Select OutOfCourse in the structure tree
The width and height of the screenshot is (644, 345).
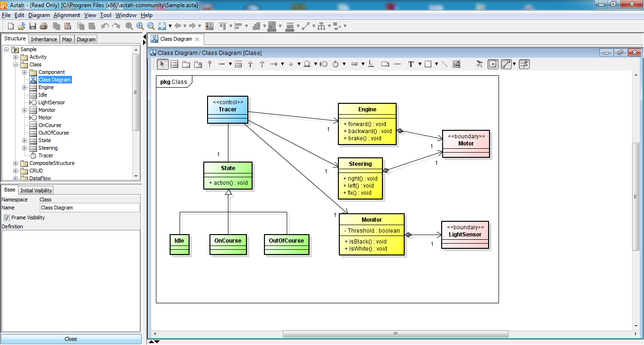54,133
